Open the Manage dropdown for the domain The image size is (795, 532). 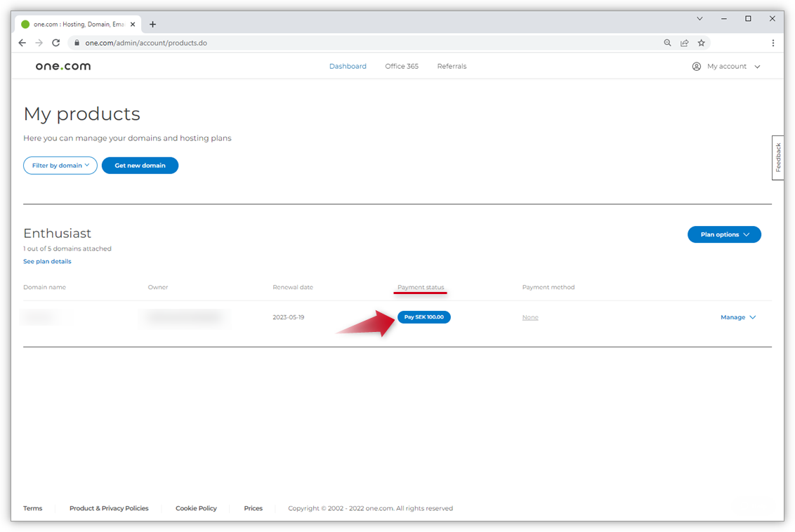[738, 317]
